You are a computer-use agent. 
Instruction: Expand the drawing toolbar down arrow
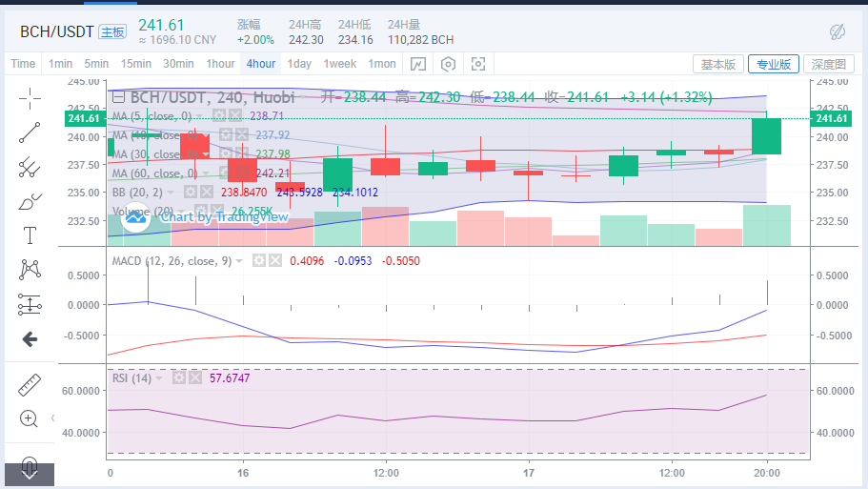(30, 475)
